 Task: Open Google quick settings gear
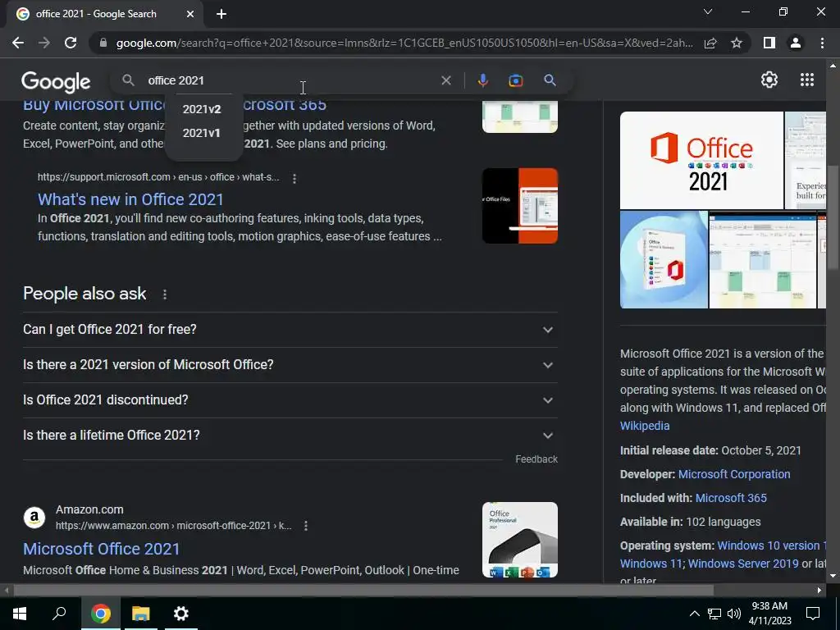(769, 80)
